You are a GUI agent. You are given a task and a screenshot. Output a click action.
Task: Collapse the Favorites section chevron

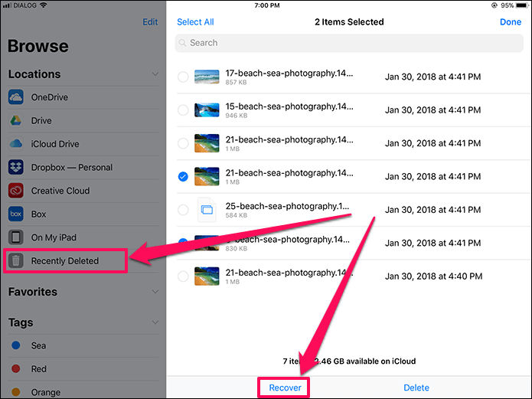coord(155,292)
